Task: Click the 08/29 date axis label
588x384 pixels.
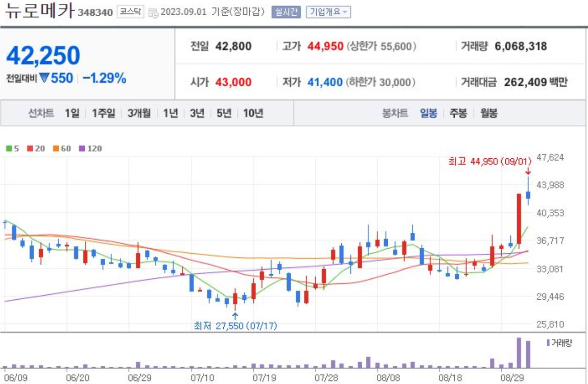Action: click(512, 377)
